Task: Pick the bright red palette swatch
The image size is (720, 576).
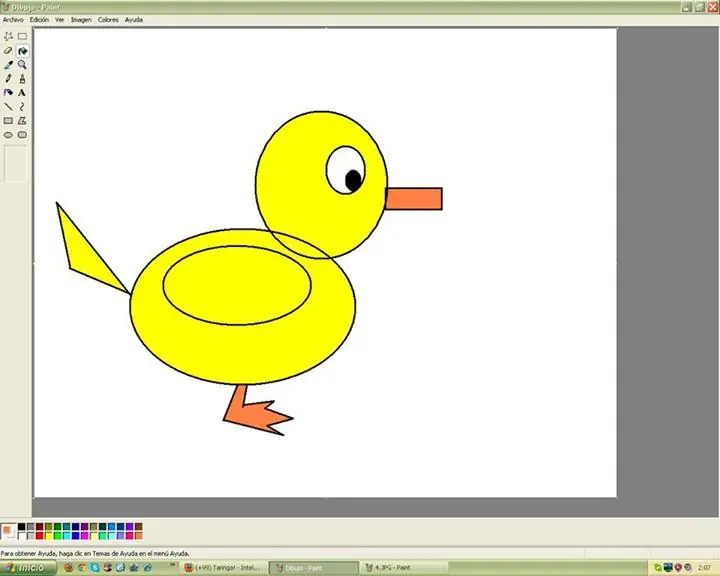Action: pyautogui.click(x=39, y=536)
